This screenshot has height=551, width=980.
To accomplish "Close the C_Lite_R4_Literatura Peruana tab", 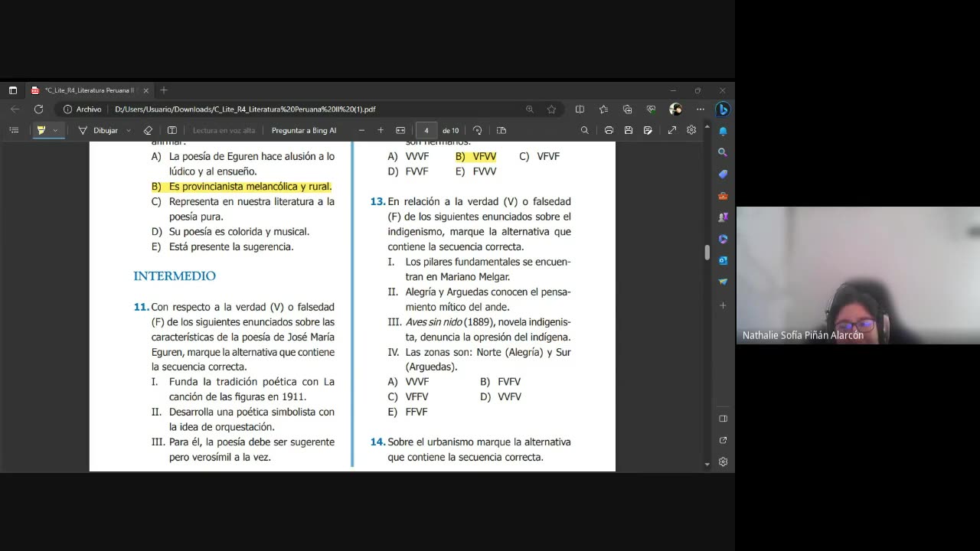I will point(145,90).
